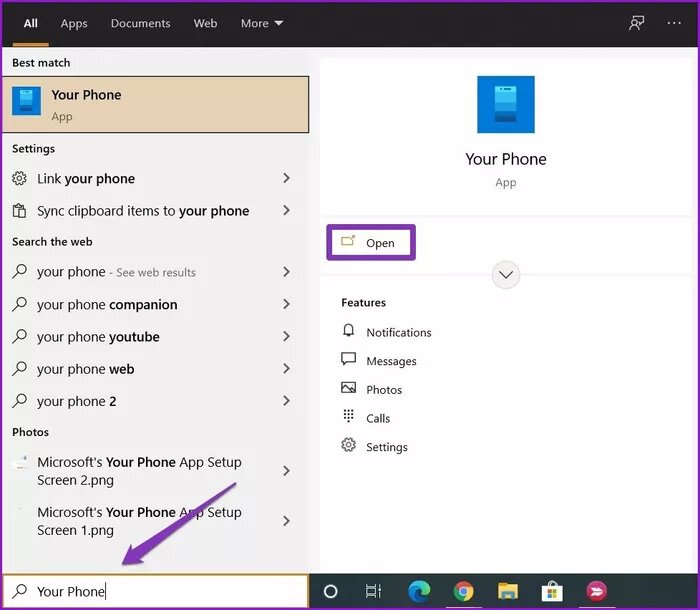Select 'your phone companion' suggestion text

(x=107, y=305)
